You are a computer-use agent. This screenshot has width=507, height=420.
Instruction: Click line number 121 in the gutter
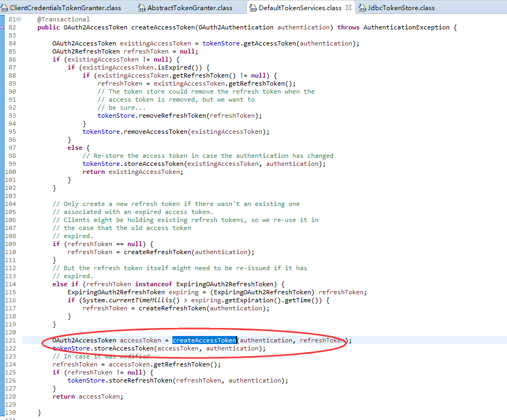point(10,340)
